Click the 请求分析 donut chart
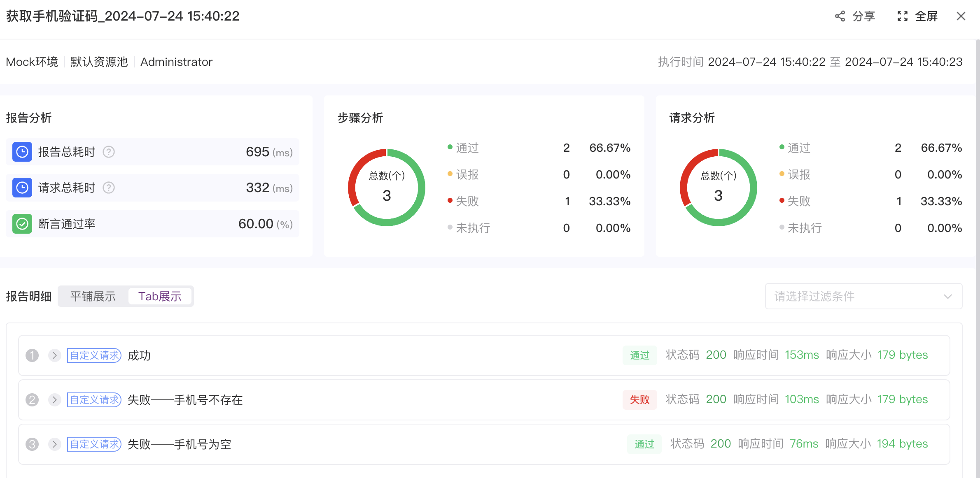 (x=718, y=188)
